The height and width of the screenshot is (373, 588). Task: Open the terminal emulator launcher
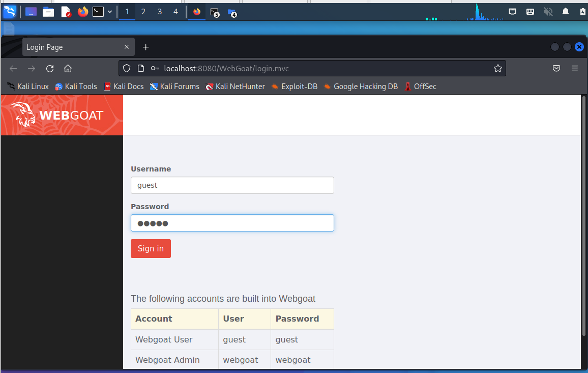tap(98, 12)
